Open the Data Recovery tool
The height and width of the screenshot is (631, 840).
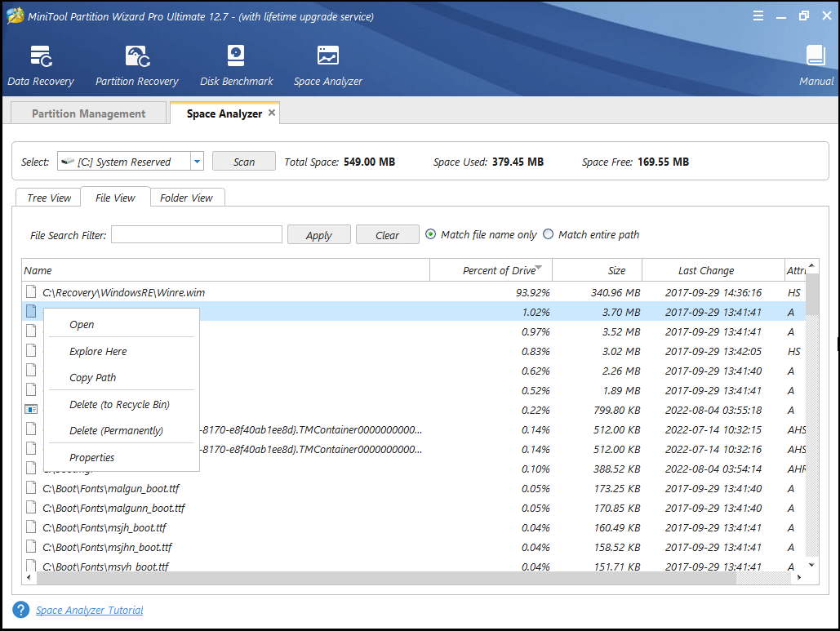point(41,64)
